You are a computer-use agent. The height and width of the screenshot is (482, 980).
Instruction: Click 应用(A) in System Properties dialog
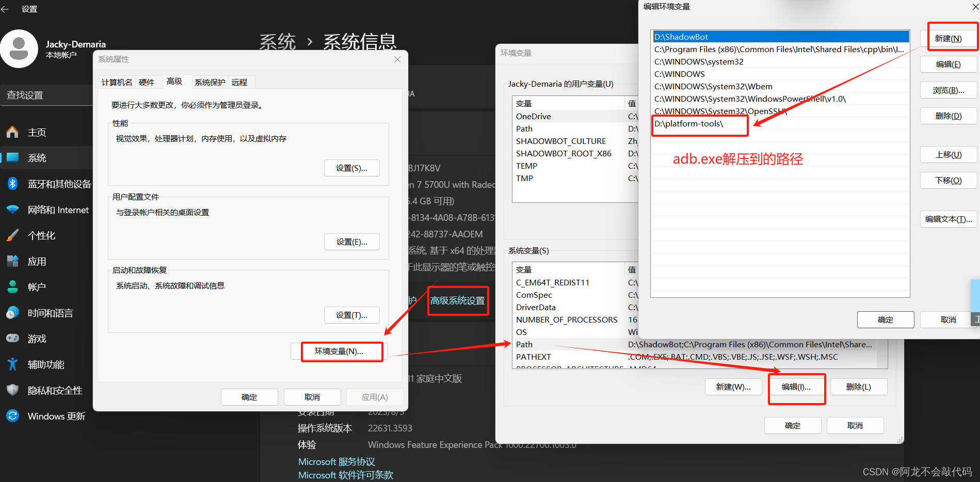(375, 397)
